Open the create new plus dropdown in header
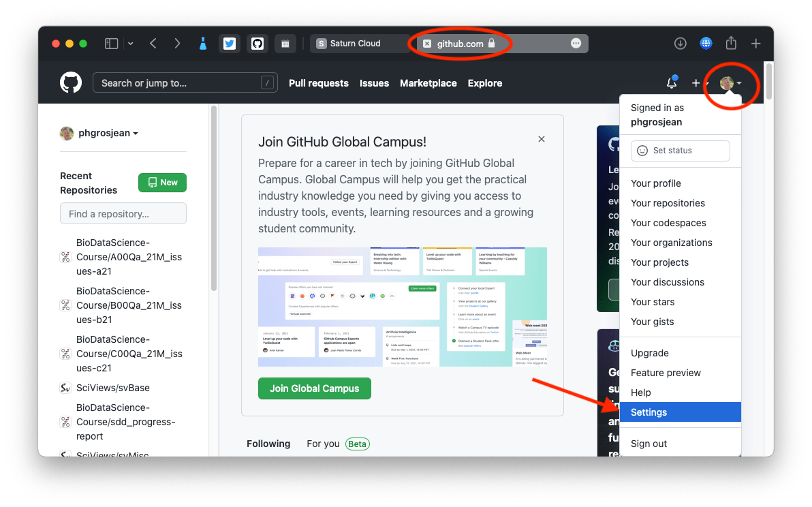 [x=698, y=82]
